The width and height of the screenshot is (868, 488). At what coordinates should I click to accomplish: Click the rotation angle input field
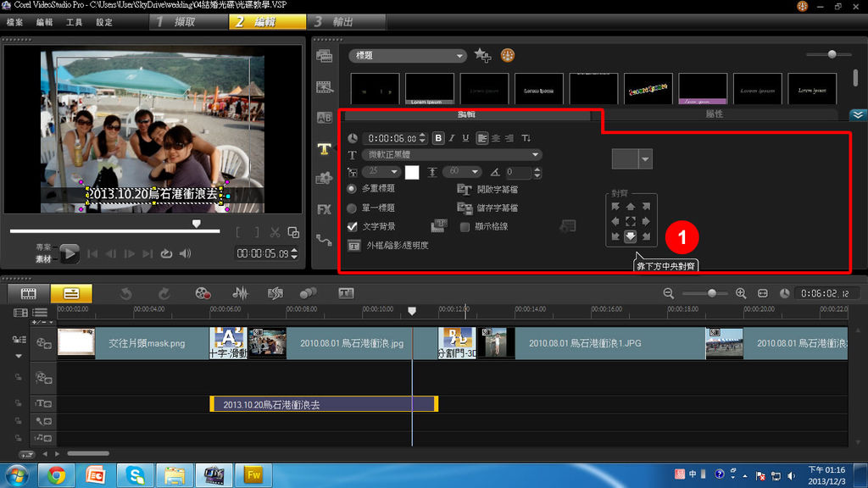point(518,173)
